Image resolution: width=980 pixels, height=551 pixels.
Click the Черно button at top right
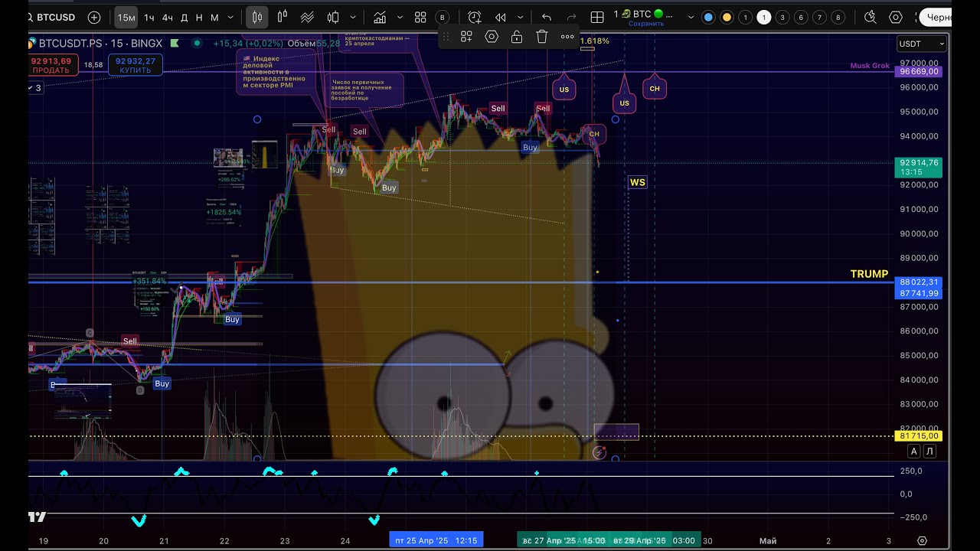tap(935, 17)
